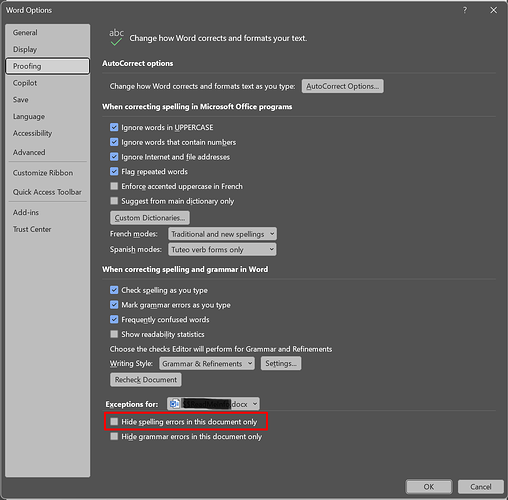This screenshot has width=508, height=500.
Task: Close the Word Options dialog
Action: [493, 10]
